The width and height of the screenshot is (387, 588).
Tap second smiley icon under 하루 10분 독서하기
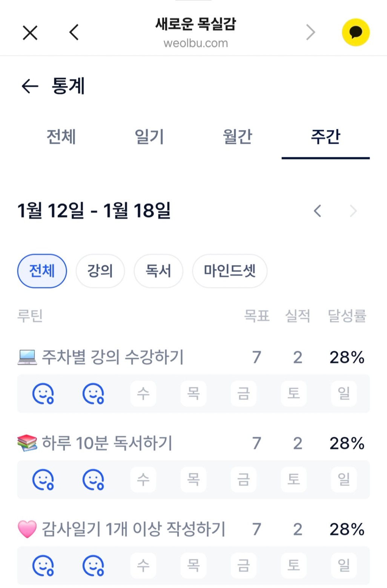click(93, 480)
